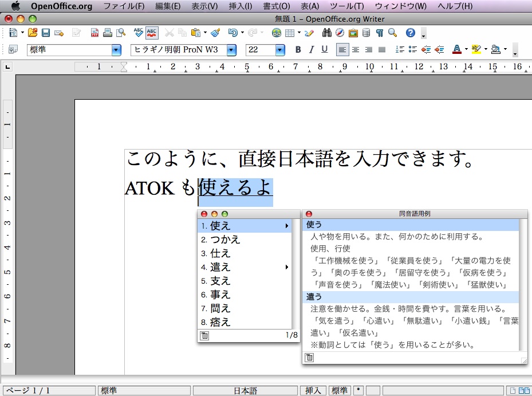Image resolution: width=532 pixels, height=396 pixels.
Task: Open Page Preview icon
Action: coord(121,33)
